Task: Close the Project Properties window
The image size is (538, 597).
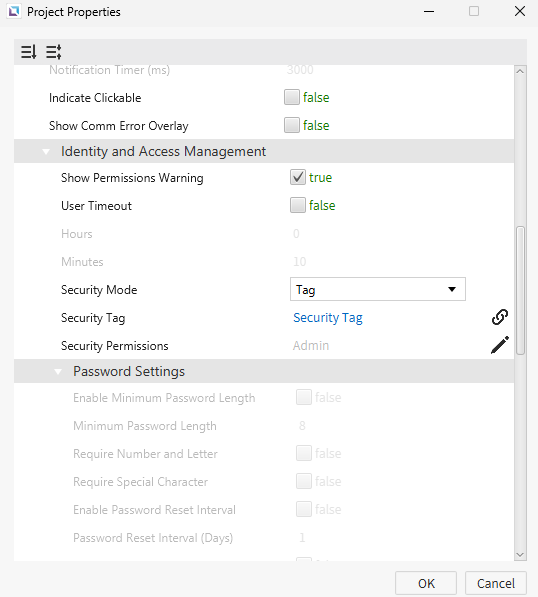Action: click(x=520, y=11)
